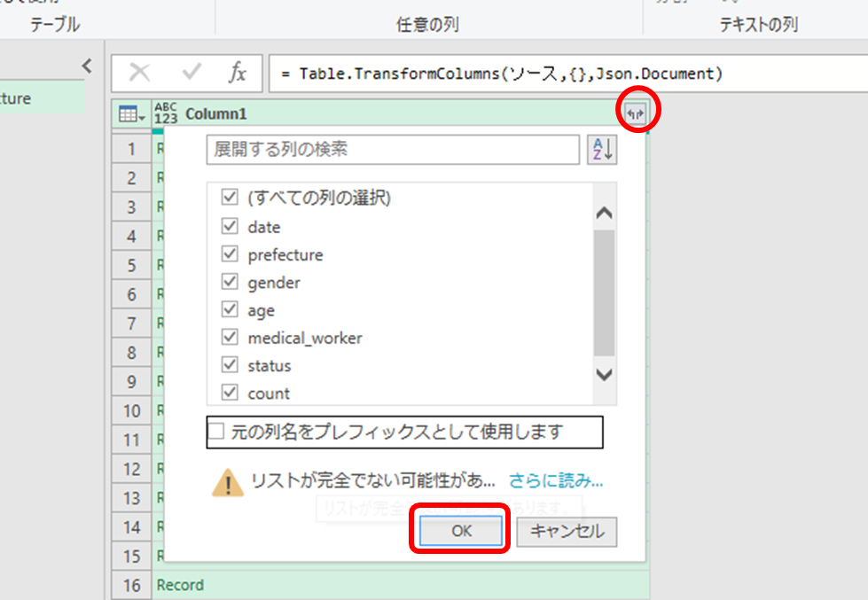Click the formula bar text
The height and width of the screenshot is (600, 868).
503,73
